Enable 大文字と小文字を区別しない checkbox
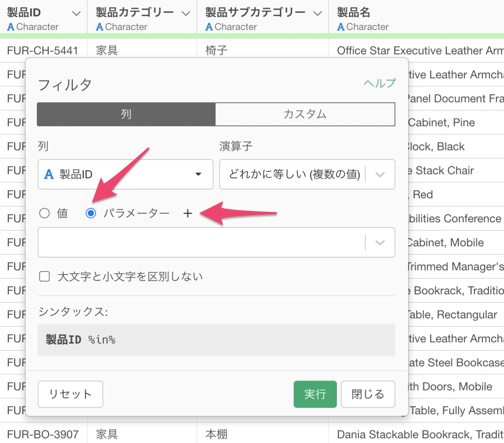This screenshot has height=443, width=504. click(x=44, y=276)
